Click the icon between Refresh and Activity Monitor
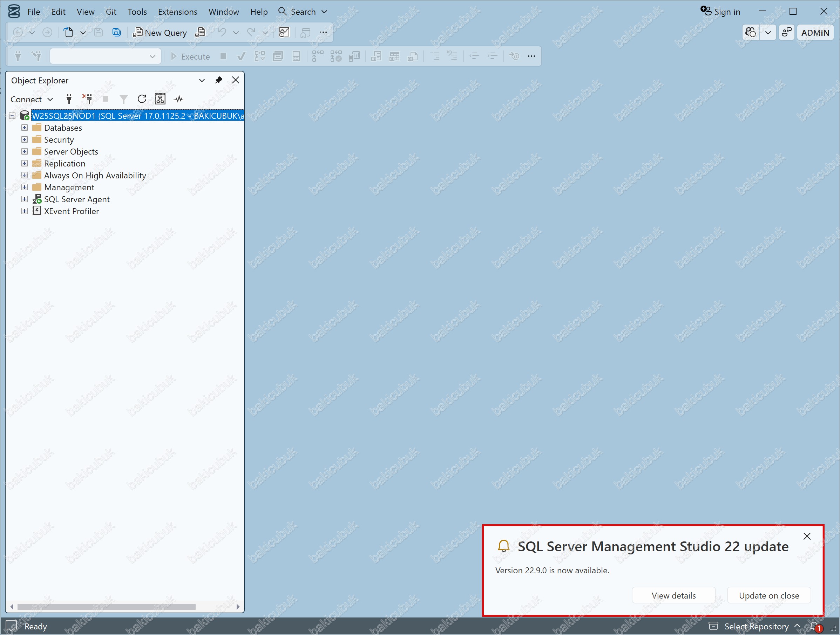The image size is (840, 635). point(160,99)
